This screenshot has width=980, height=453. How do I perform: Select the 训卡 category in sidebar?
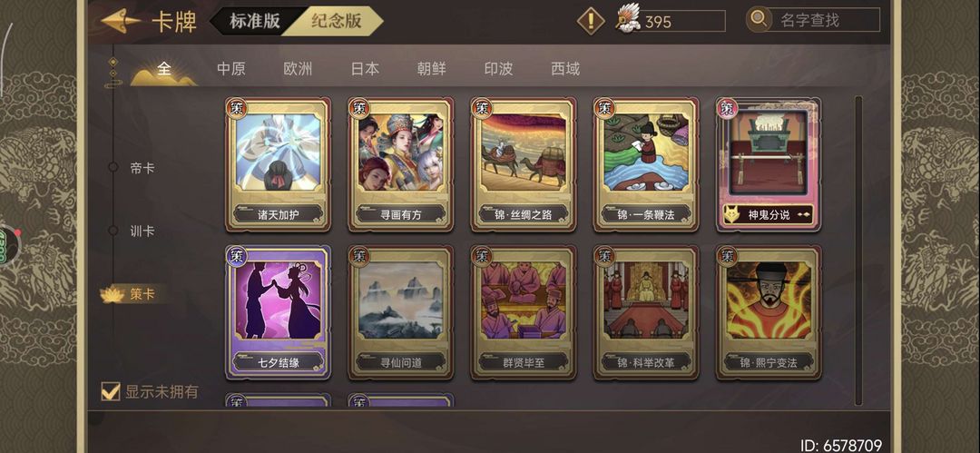(142, 231)
